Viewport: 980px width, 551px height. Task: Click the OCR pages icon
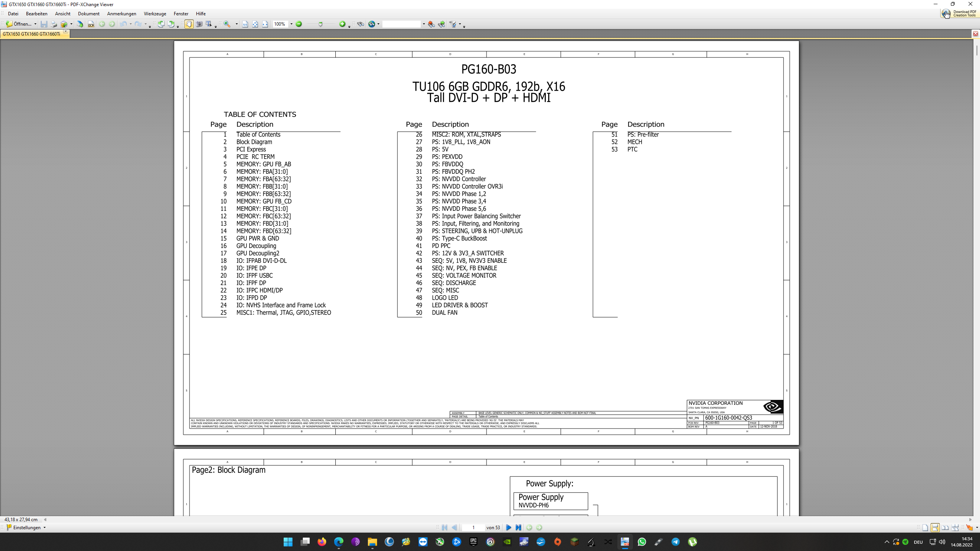91,24
